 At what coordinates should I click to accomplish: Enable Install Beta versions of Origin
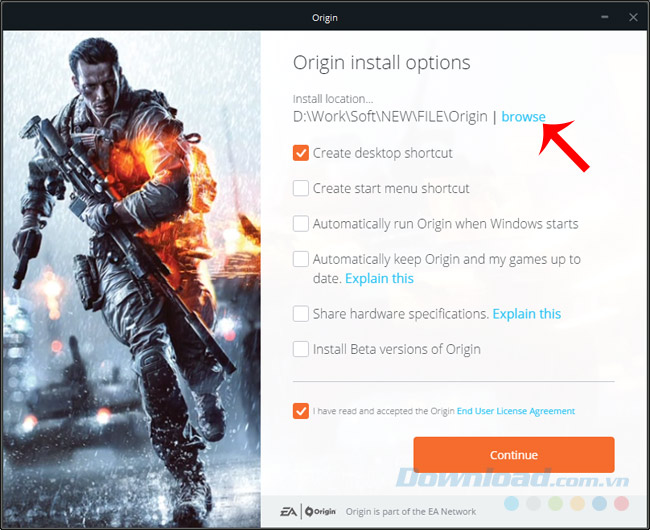coord(301,349)
